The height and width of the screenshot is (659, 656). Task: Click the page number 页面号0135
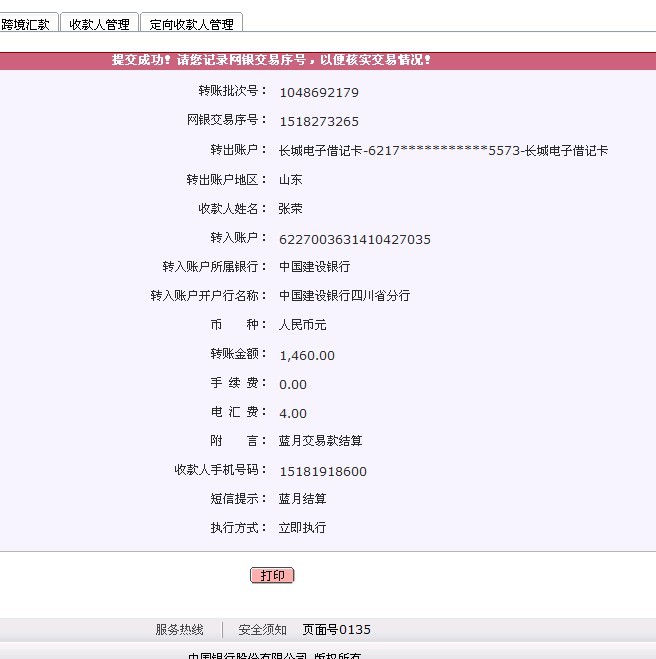point(336,630)
